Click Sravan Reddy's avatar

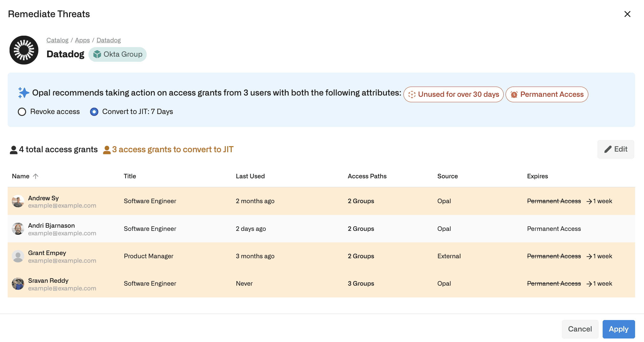pyautogui.click(x=18, y=284)
